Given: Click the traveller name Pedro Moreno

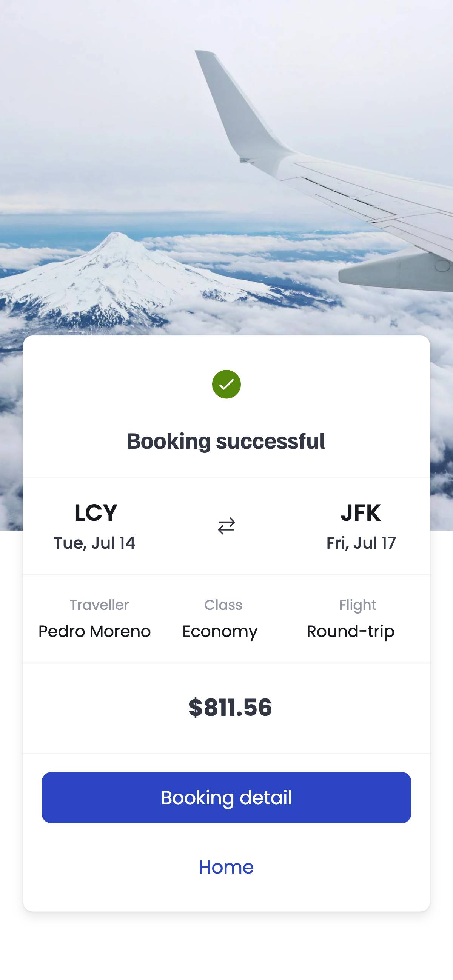Looking at the screenshot, I should [94, 631].
